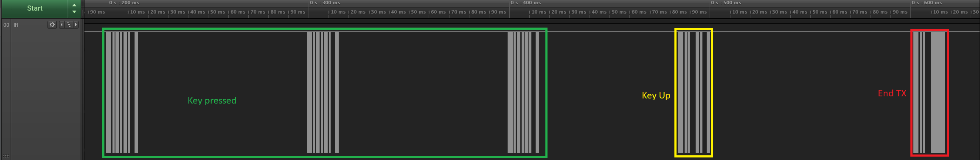Image resolution: width=980 pixels, height=160 pixels.
Task: Increase capture setting with up arrow
Action: 74,5
